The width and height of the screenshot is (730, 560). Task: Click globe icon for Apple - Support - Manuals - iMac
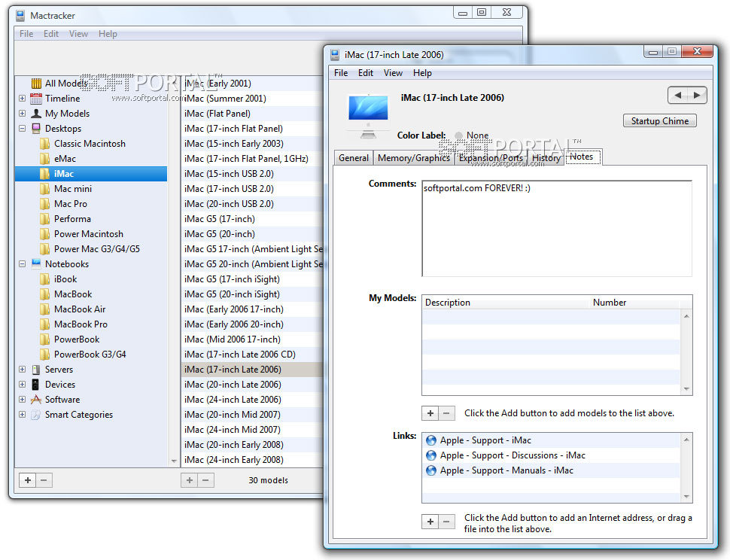coord(431,470)
